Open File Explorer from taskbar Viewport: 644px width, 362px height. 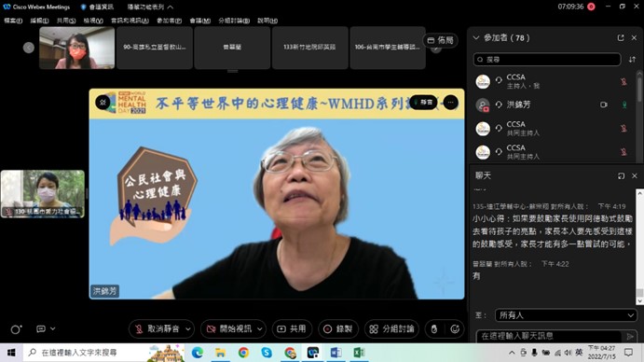(x=221, y=353)
